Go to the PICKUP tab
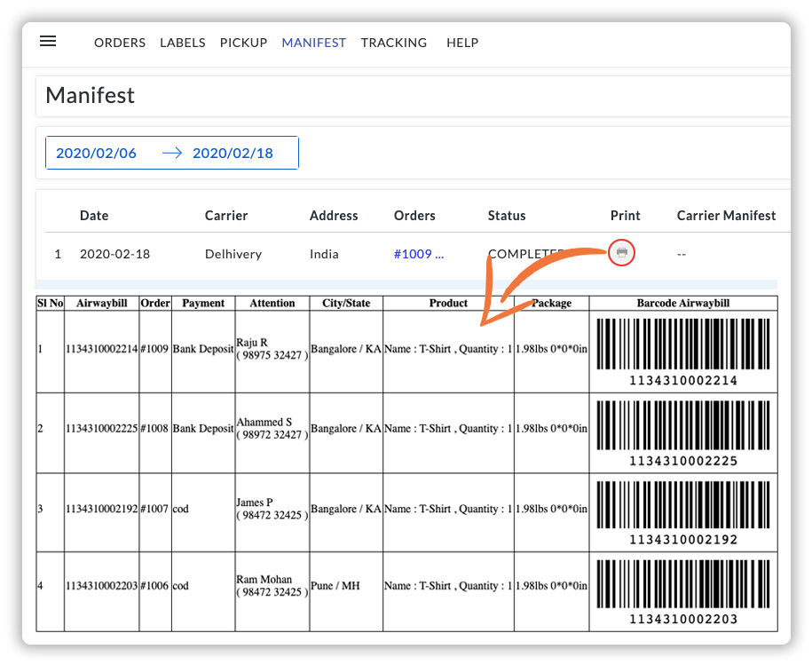Screen dimensions: 812x665 (x=243, y=43)
